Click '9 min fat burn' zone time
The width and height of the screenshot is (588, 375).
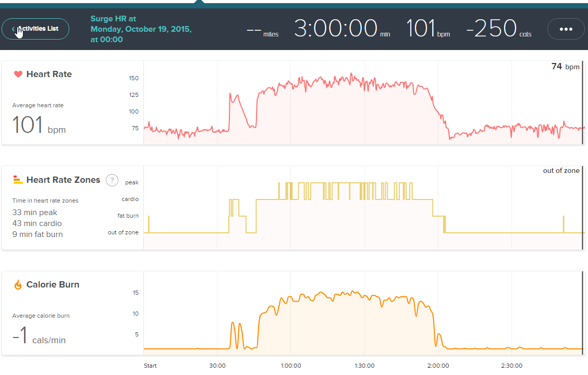tap(38, 234)
